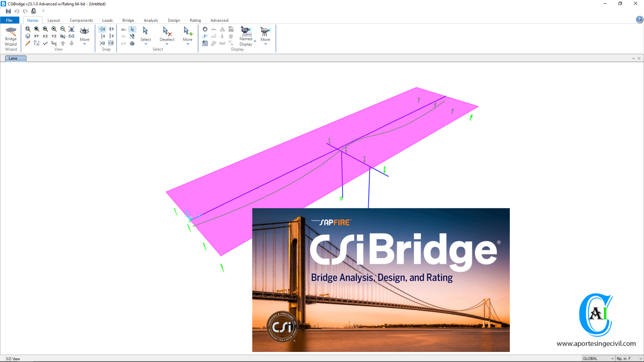The height and width of the screenshot is (362, 644).
Task: Switch to Rating ribbon tab
Action: coord(195,20)
